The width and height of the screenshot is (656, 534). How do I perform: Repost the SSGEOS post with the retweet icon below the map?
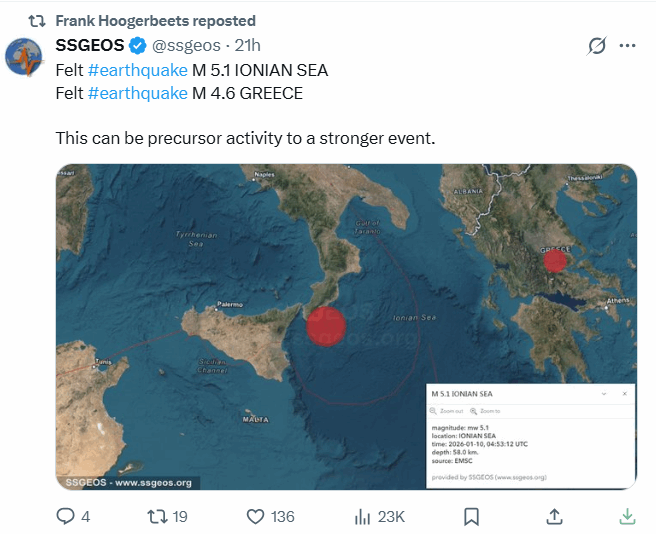pyautogui.click(x=157, y=516)
